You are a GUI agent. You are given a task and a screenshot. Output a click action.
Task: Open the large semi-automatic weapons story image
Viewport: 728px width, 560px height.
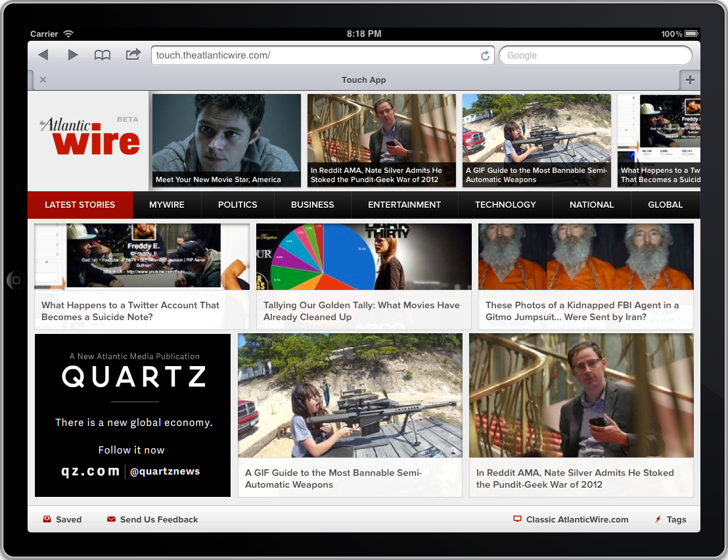tap(350, 396)
